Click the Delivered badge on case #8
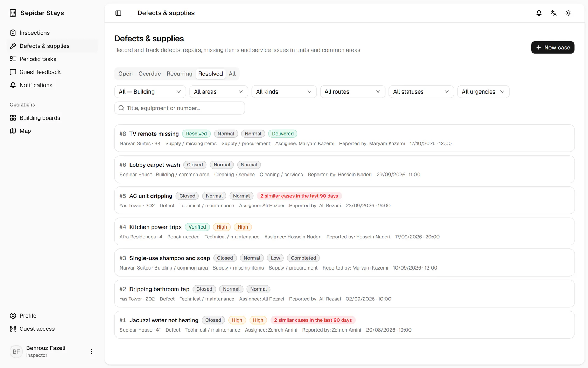 click(x=283, y=134)
